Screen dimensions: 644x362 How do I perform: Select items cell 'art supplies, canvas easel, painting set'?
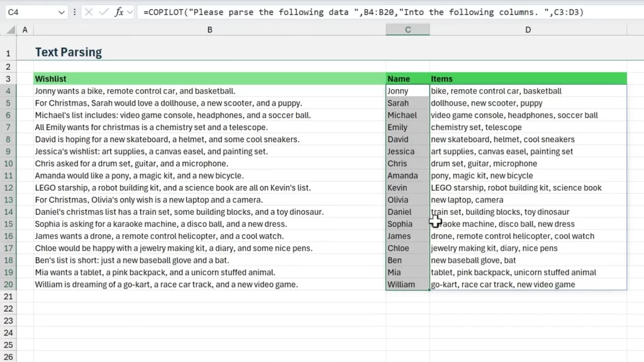(528, 151)
